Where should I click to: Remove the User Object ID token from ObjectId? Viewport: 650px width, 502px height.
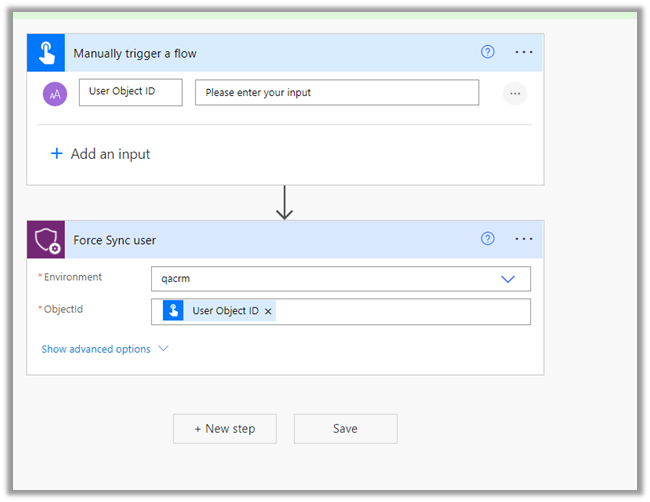pos(268,312)
